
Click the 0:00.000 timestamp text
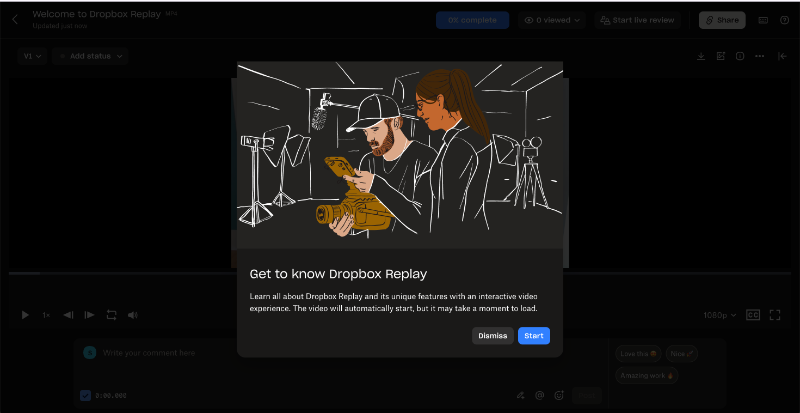pos(111,396)
